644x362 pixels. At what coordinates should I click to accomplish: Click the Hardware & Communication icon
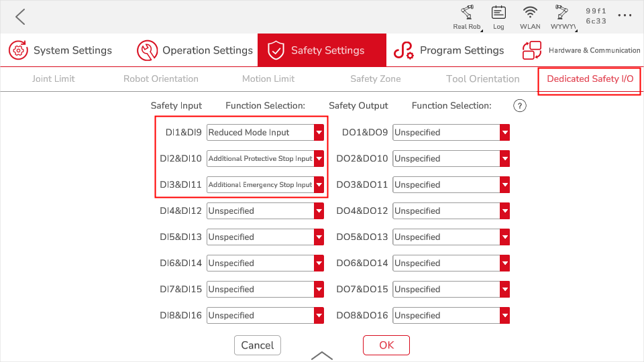(x=532, y=50)
